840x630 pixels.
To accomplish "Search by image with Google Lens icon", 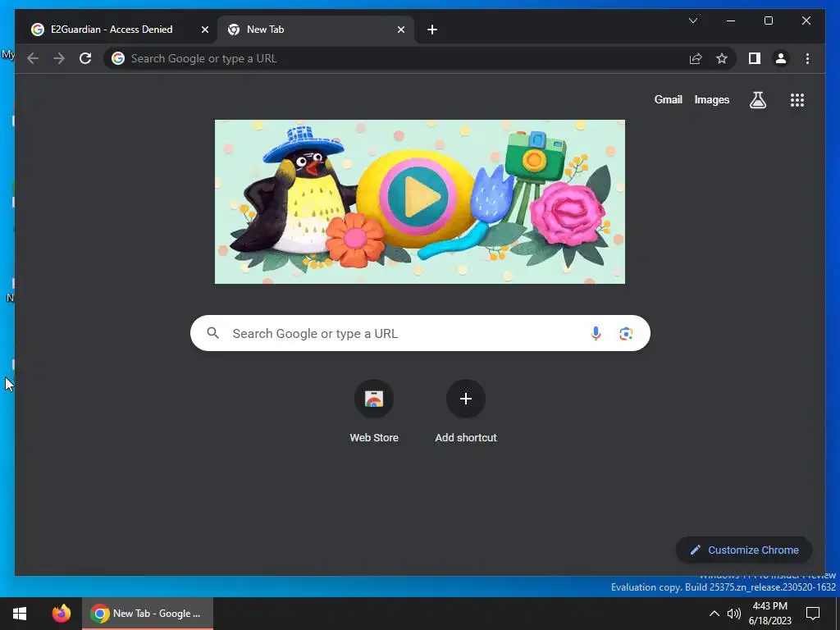I will 626,333.
